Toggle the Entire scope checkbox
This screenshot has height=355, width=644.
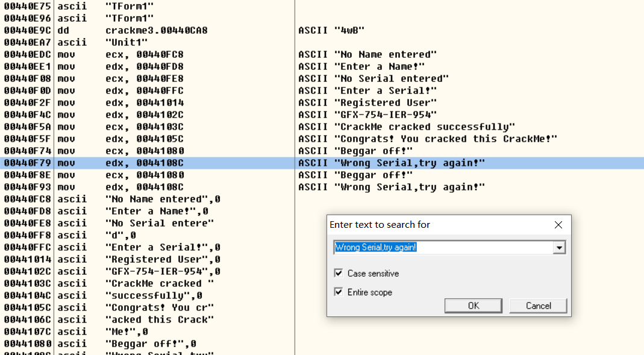click(339, 292)
